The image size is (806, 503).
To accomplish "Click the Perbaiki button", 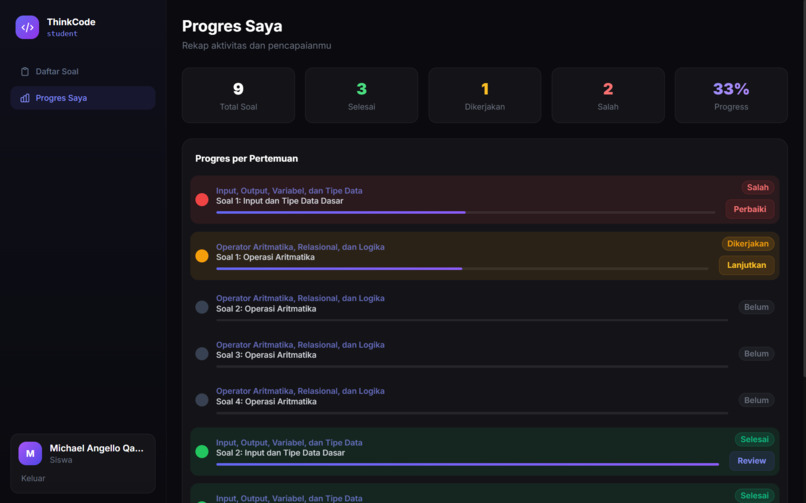I will coord(749,209).
